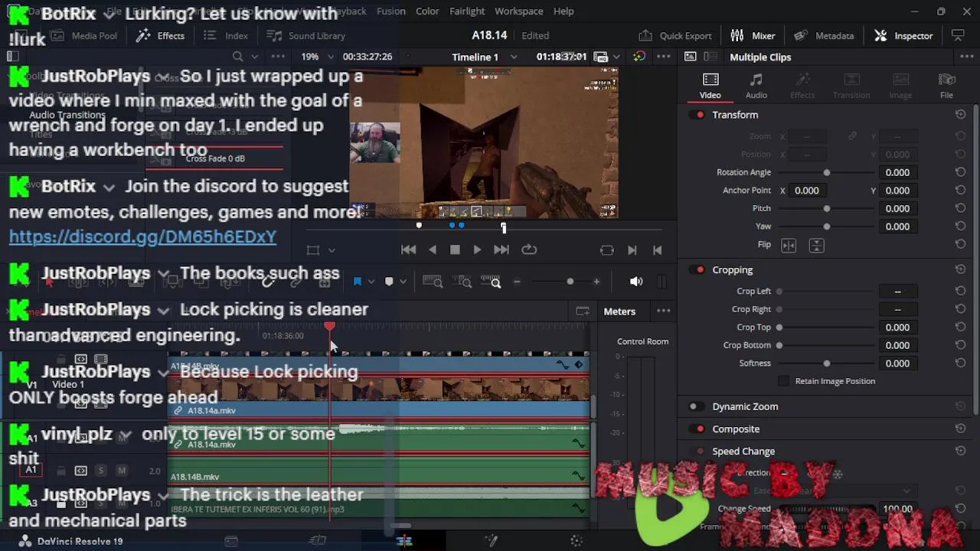Toggle the Inspector panel
980x551 pixels.
[x=903, y=35]
